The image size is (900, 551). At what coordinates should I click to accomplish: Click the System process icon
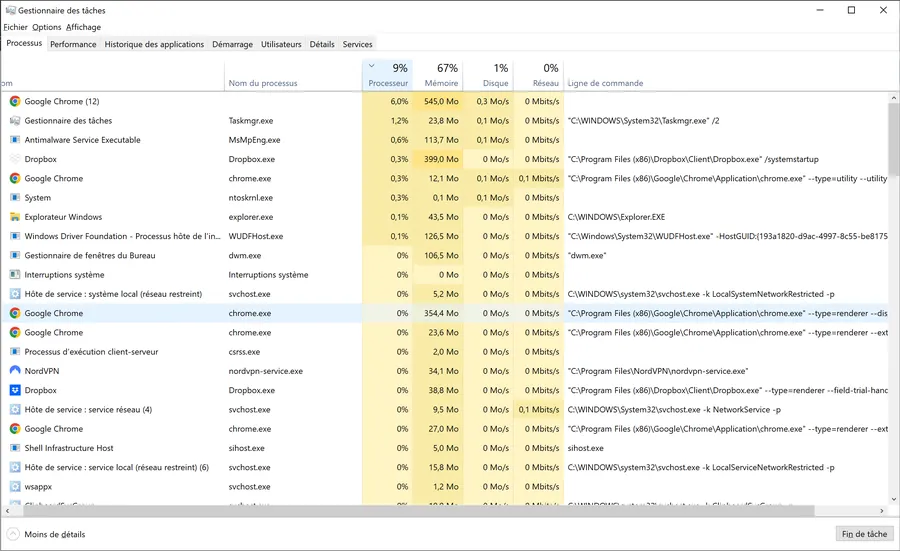pyautogui.click(x=15, y=197)
